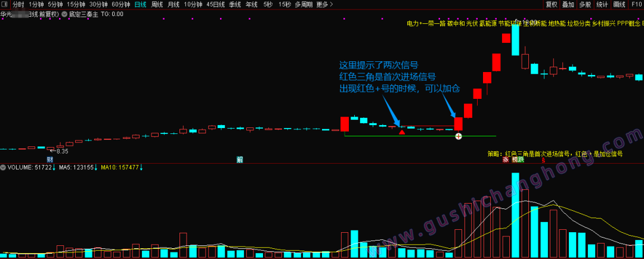
Task: Switch to the 季线 quarterly tab
Action: (234, 5)
